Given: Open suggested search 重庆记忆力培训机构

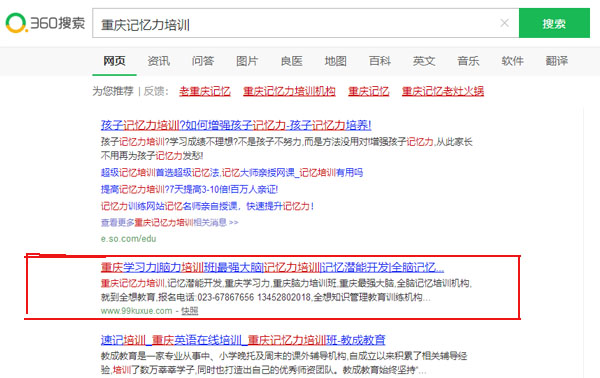Looking at the screenshot, I should 289,91.
